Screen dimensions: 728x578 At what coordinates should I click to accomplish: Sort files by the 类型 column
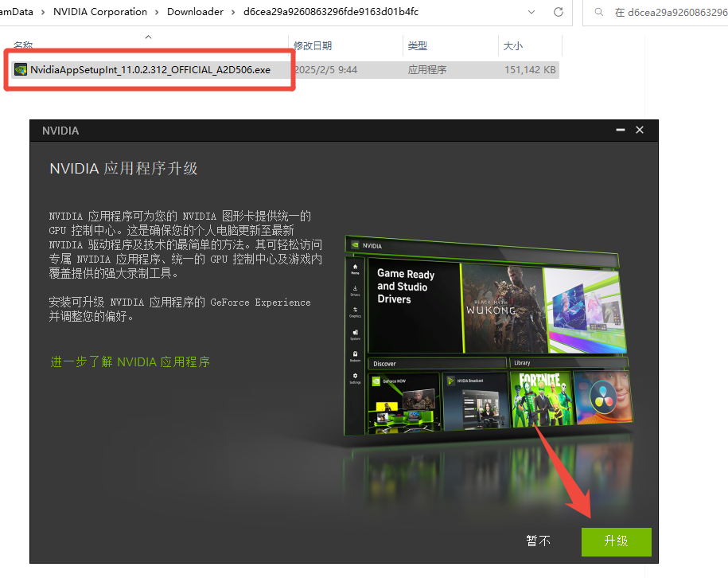click(x=417, y=45)
